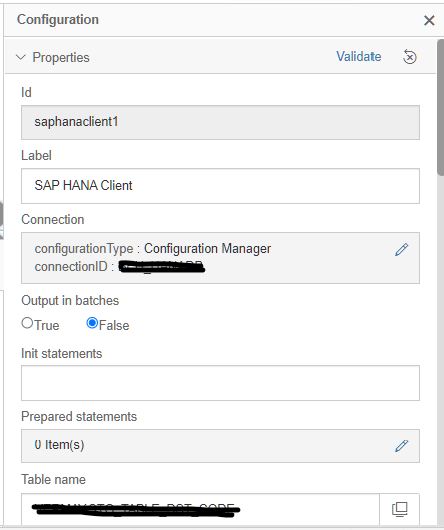Viewport: 444px width, 530px height.
Task: Edit the Connection with the pencil icon
Action: tap(401, 249)
